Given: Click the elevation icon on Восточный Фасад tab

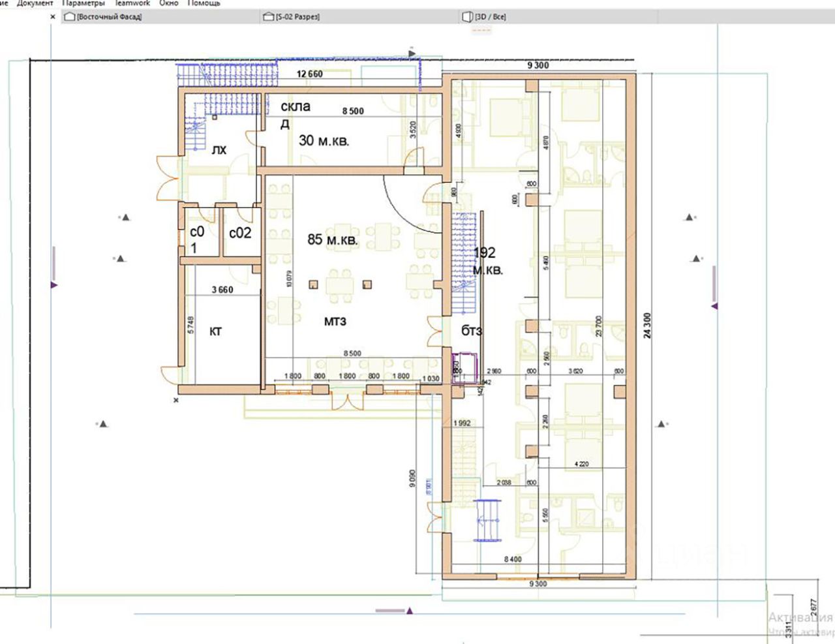Looking at the screenshot, I should [x=70, y=17].
